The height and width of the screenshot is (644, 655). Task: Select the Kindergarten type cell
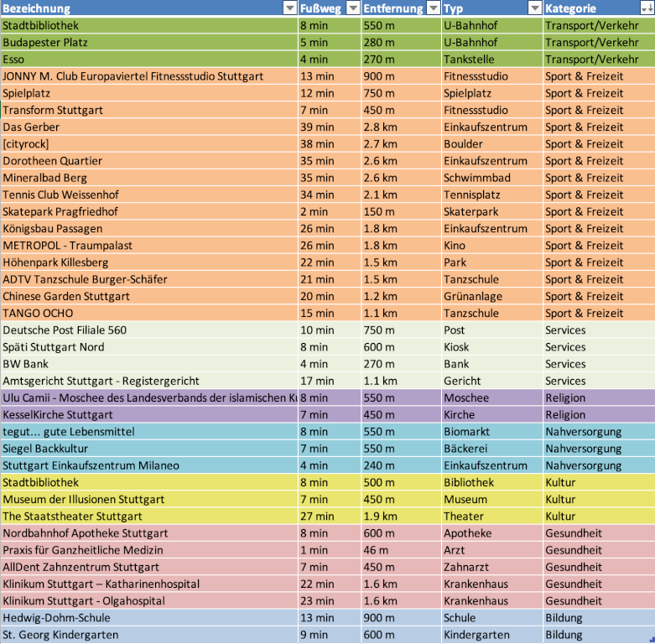click(x=492, y=635)
